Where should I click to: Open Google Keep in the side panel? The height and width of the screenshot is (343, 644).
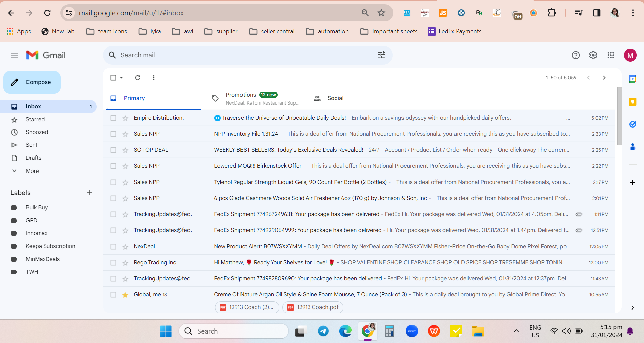click(633, 102)
